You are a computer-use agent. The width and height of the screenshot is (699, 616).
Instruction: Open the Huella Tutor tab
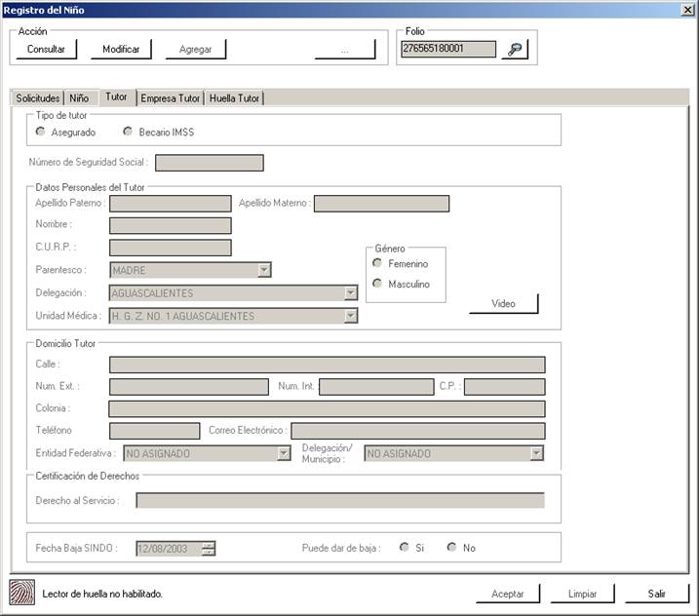pyautogui.click(x=235, y=98)
